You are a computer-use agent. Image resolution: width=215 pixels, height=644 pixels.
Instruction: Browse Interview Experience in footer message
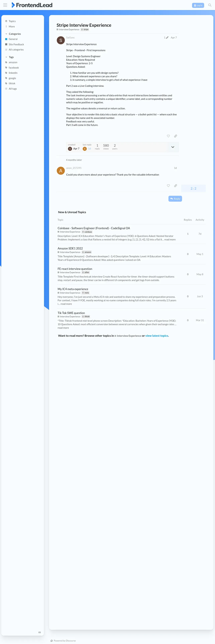point(128,336)
